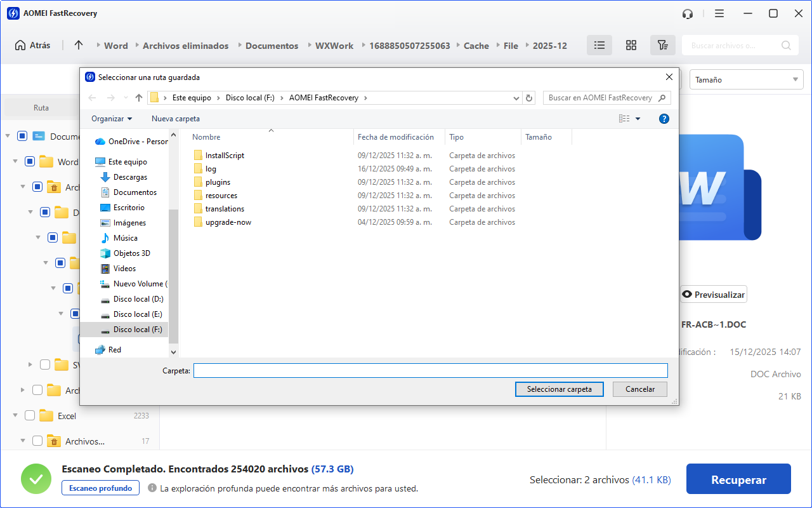Select Disco local (D:) in sidebar
This screenshot has width=812, height=508.
138,299
